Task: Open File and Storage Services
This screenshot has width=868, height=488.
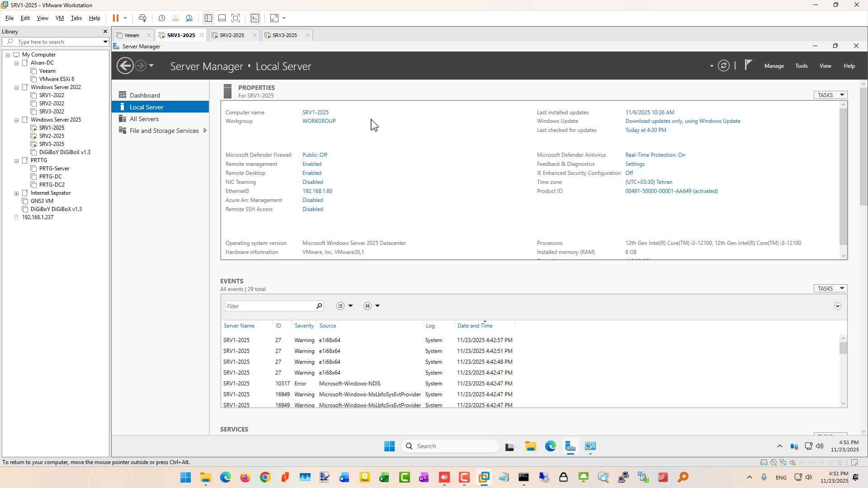Action: tap(164, 131)
